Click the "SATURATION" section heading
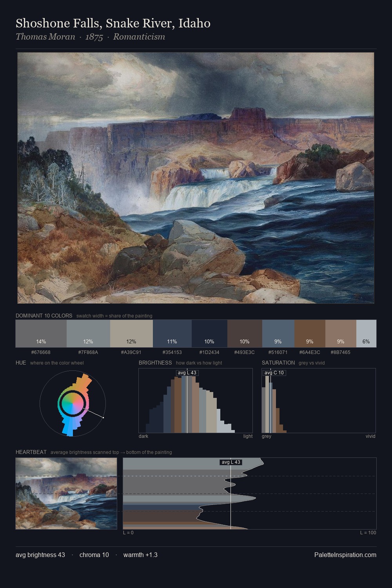Screen dimensions: 392x588 (278, 363)
